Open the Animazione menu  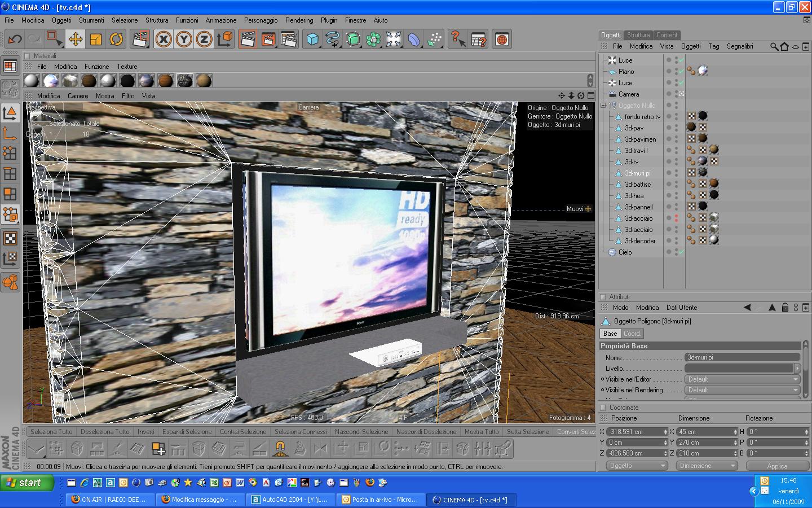[221, 20]
